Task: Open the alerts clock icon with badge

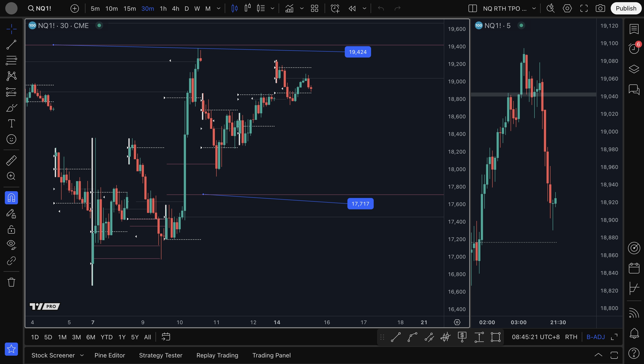Action: [x=634, y=48]
